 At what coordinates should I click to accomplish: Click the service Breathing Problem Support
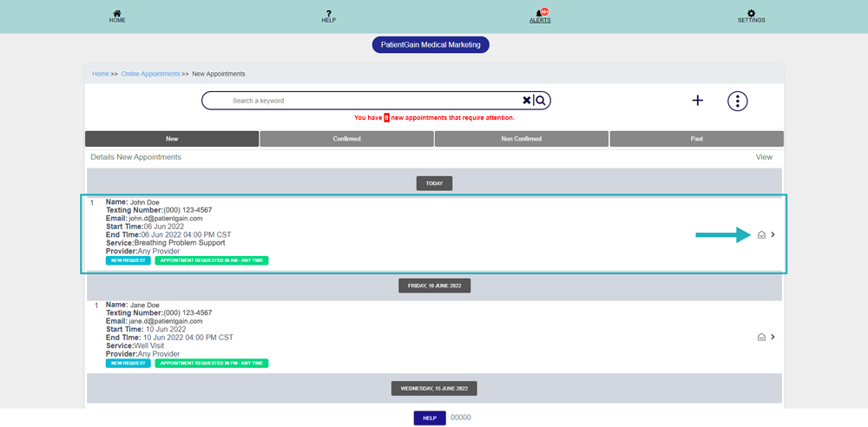(180, 243)
